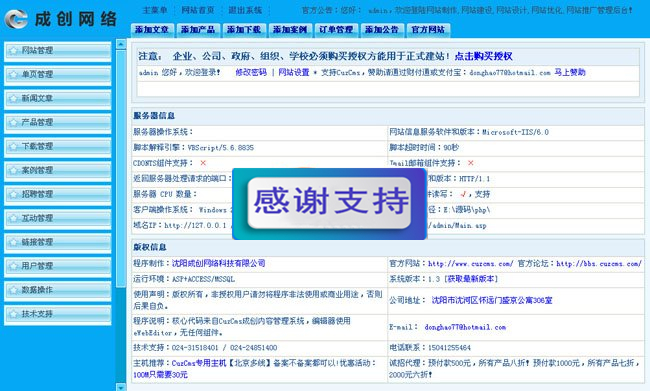
Task: Click star icon beside 下载管理
Action: pos(13,147)
